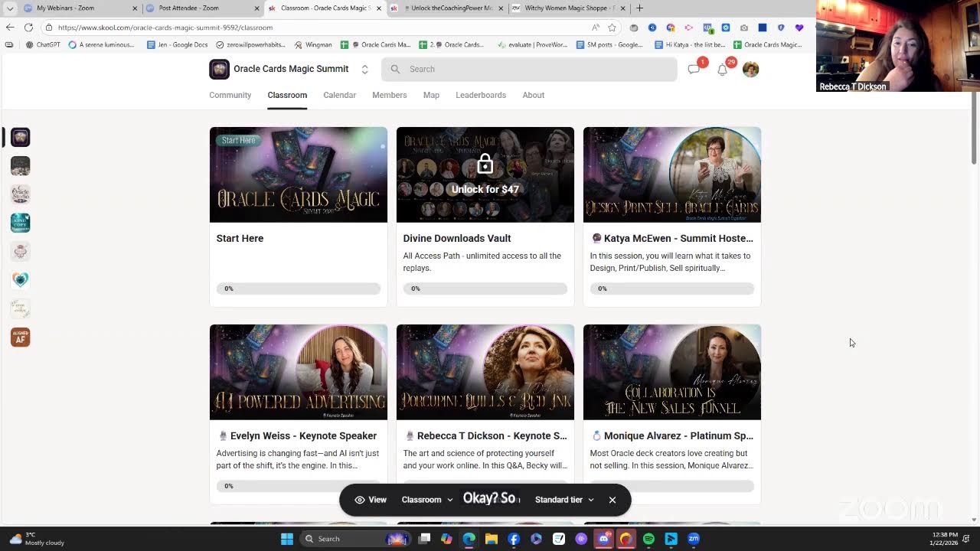Switch to the Aligned AF community icon
This screenshot has width=980, height=551.
tap(21, 337)
